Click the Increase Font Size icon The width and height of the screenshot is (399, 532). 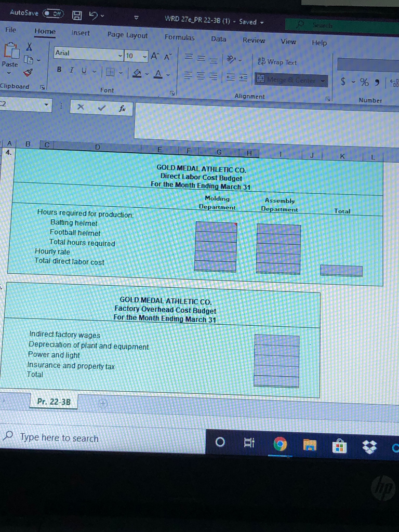[x=155, y=56]
